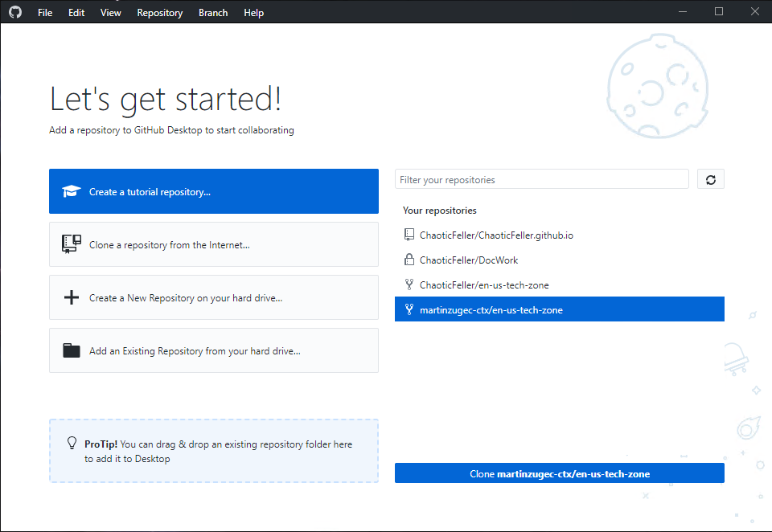
Task: Click the Filter your repositories field
Action: click(540, 178)
